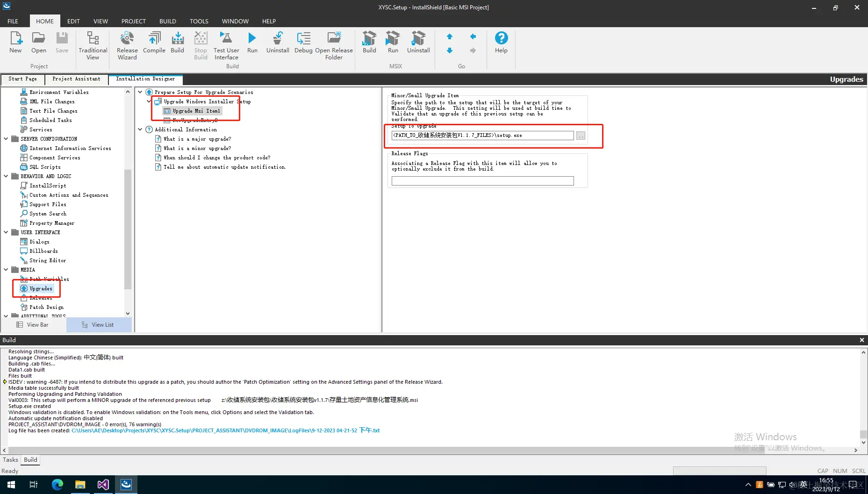This screenshot has height=494, width=868.
Task: Click Build in the Build group
Action: (x=178, y=42)
